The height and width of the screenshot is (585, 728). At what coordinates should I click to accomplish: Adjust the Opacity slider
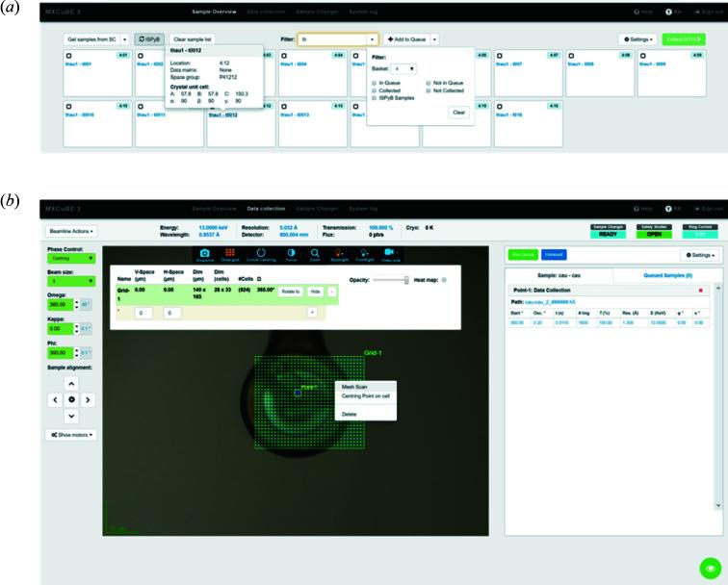coord(407,280)
